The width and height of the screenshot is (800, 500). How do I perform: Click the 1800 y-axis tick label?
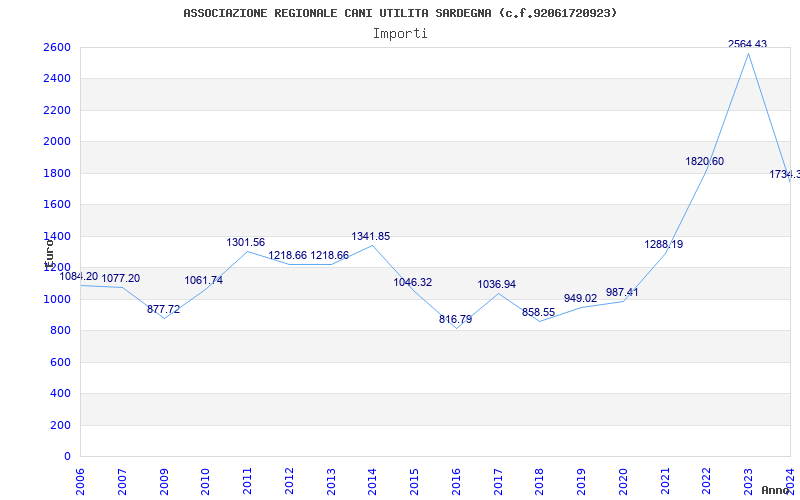57,173
